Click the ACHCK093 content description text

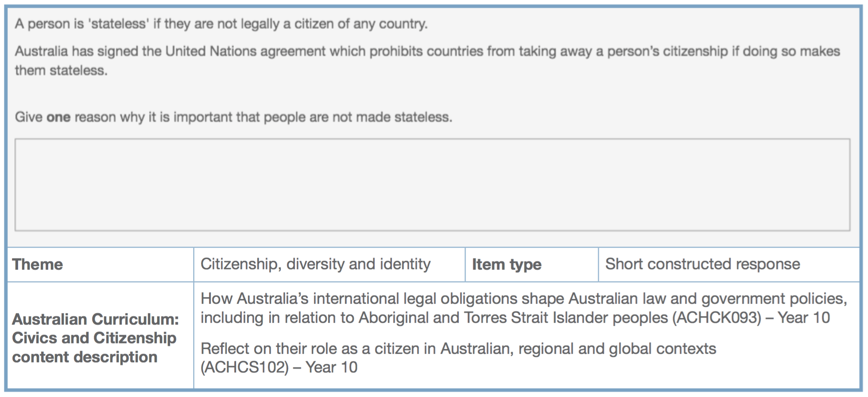[x=524, y=308]
